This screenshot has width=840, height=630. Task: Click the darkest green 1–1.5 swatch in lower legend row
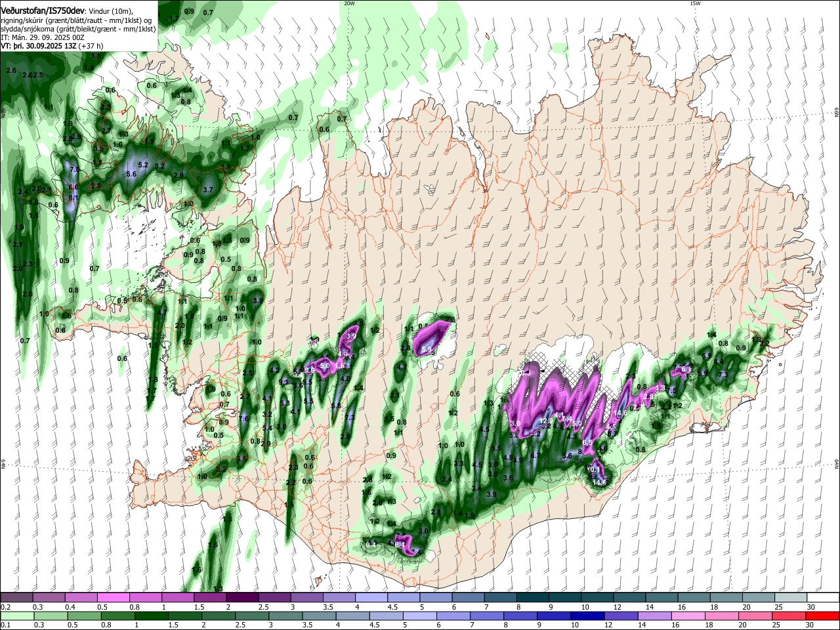tap(152, 616)
